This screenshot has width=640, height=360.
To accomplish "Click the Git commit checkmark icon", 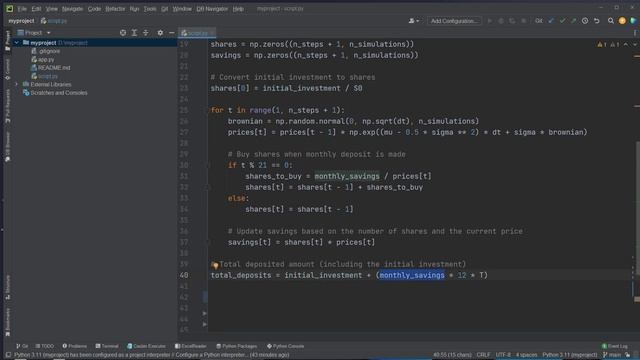I will click(x=562, y=21).
